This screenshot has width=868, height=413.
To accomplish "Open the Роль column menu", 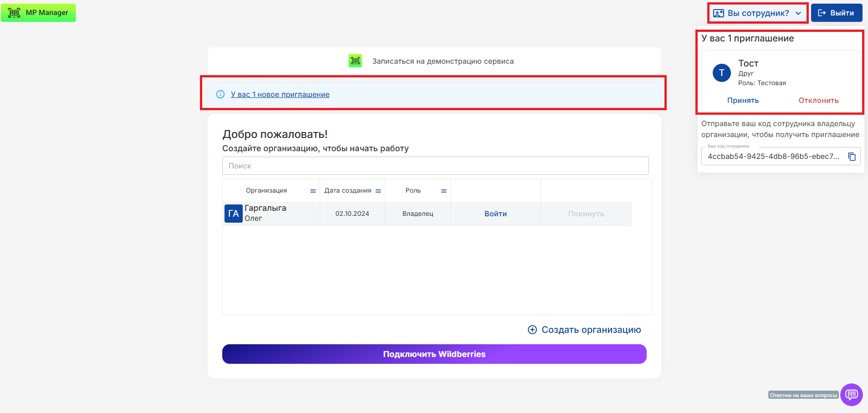I will click(444, 191).
